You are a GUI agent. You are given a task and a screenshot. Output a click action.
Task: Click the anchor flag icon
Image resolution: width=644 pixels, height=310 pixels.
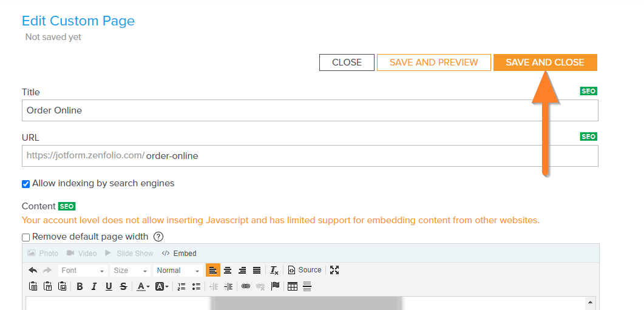275,286
